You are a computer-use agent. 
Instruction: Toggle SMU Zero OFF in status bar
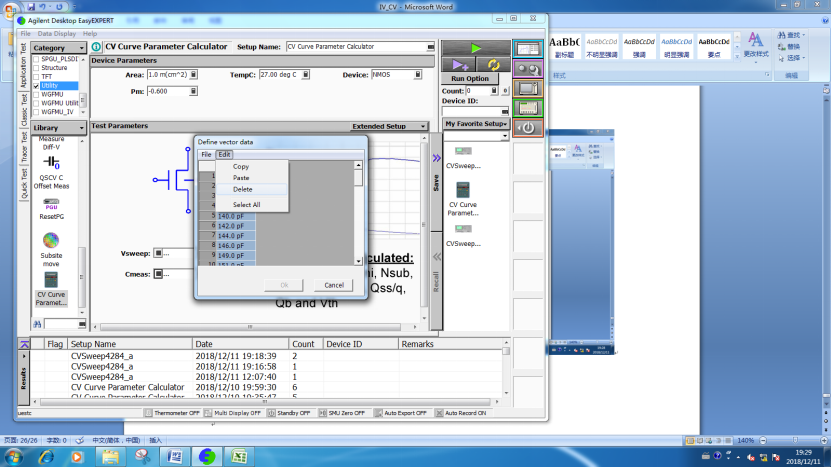pyautogui.click(x=342, y=413)
